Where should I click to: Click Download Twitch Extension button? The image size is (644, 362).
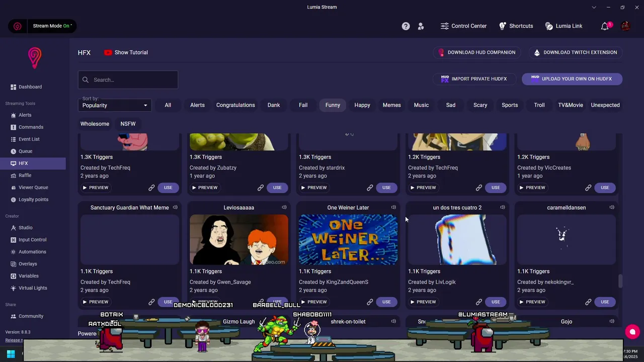click(x=576, y=52)
